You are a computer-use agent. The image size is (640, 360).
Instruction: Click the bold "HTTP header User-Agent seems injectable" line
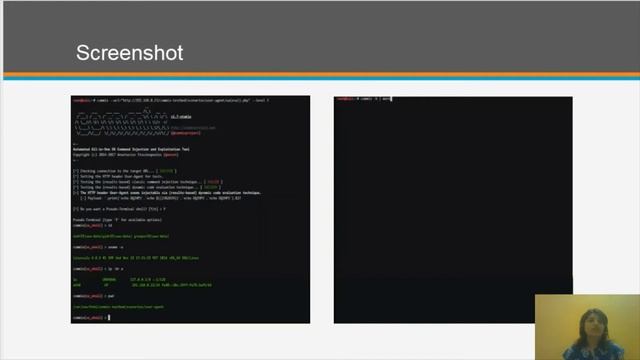tap(167, 193)
